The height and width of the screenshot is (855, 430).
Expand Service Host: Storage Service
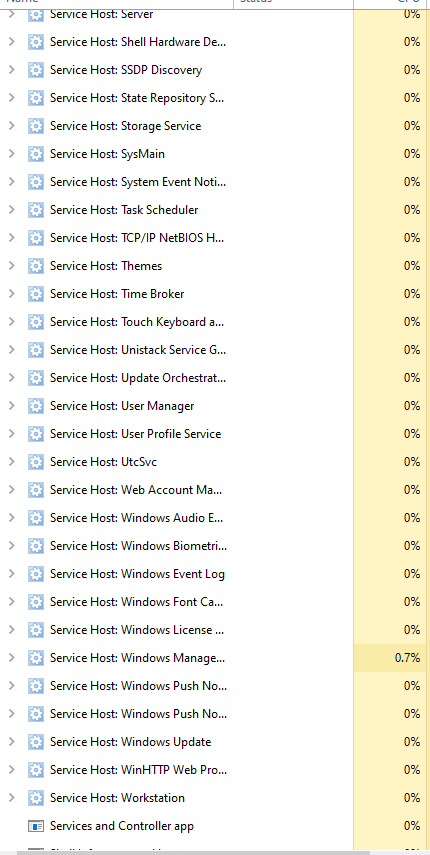(11, 126)
